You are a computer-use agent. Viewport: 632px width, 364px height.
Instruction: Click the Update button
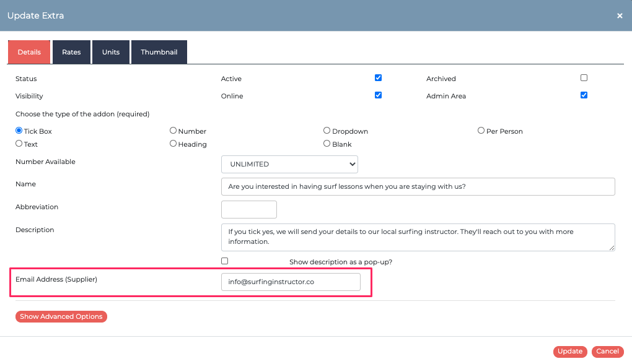570,351
